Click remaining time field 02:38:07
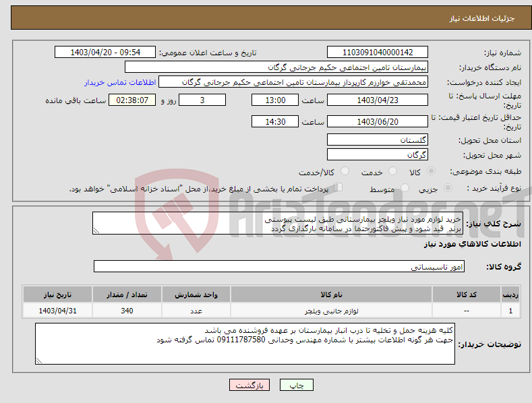This screenshot has width=532, height=403. [x=132, y=100]
